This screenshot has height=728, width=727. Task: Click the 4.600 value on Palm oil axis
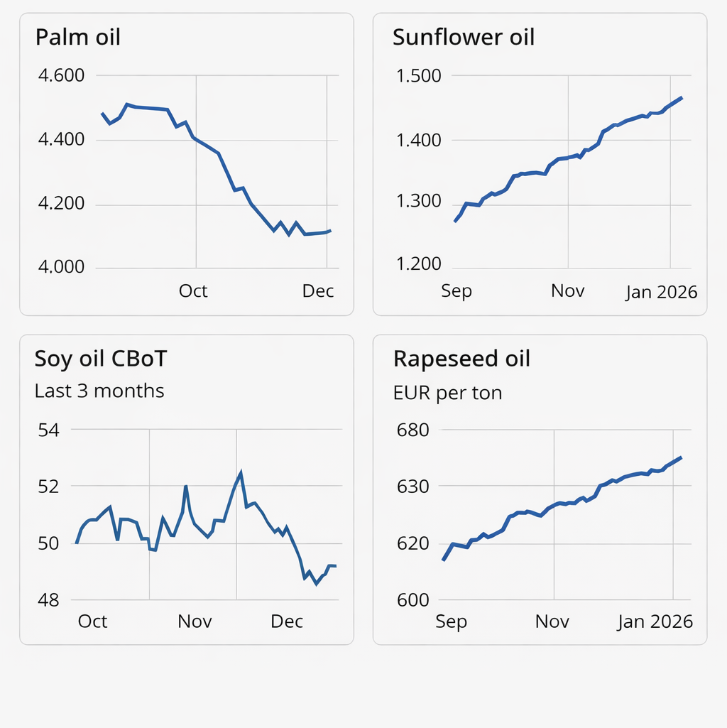(x=60, y=75)
